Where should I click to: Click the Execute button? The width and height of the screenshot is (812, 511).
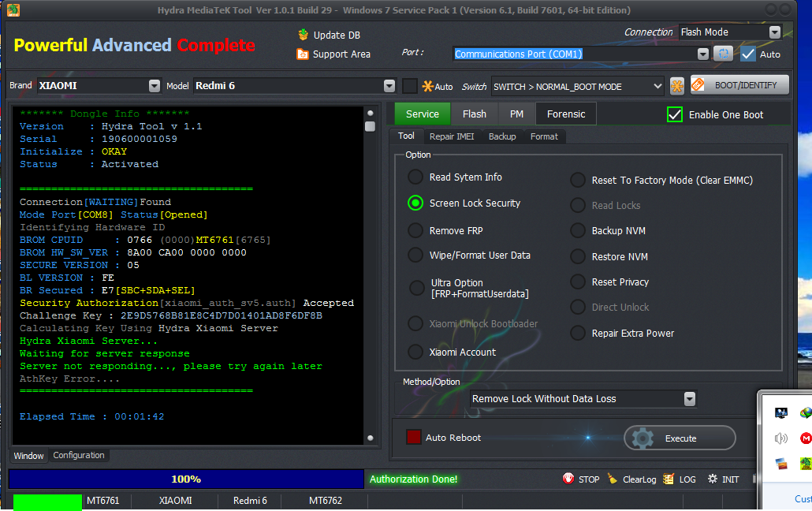pos(680,438)
